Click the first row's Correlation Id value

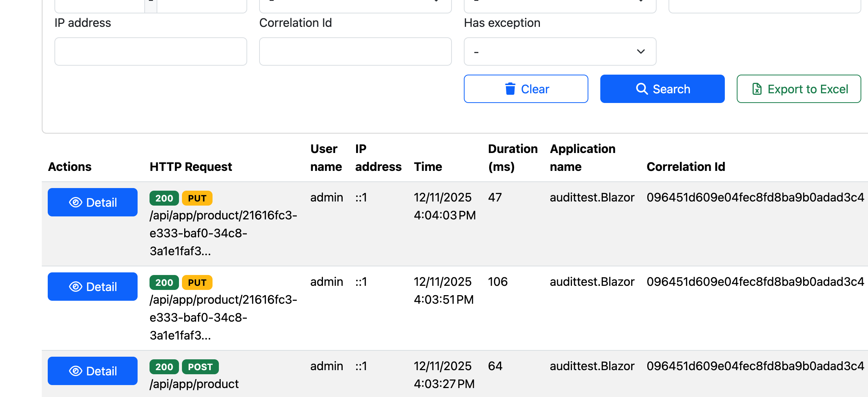[755, 197]
